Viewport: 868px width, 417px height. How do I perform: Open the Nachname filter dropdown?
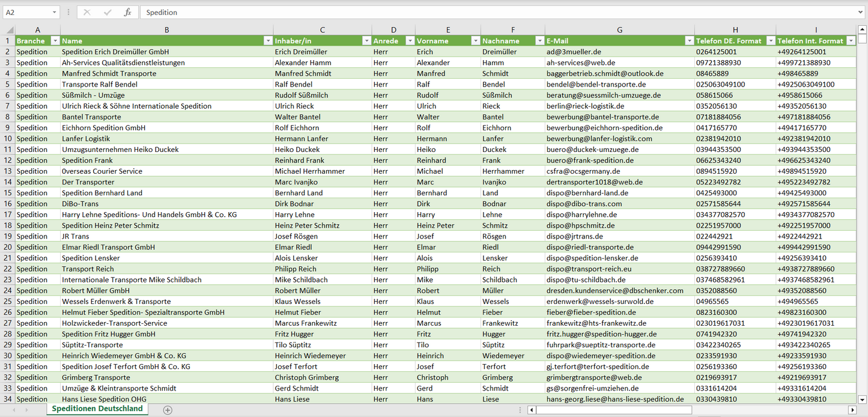(539, 41)
